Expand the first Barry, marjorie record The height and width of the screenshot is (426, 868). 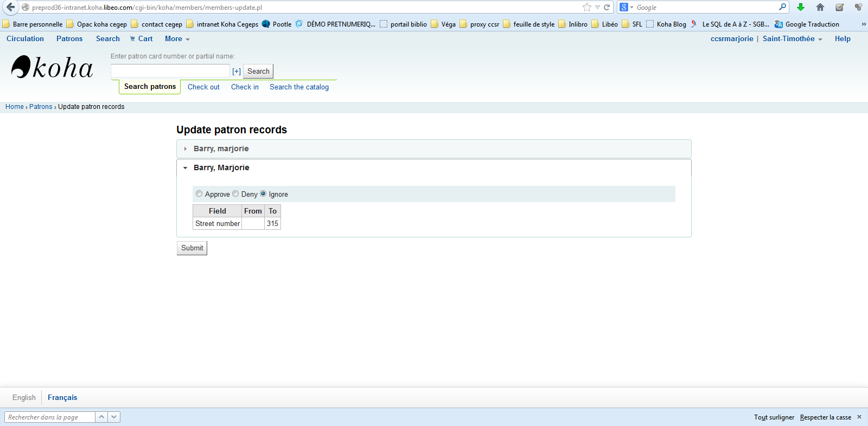tap(221, 149)
